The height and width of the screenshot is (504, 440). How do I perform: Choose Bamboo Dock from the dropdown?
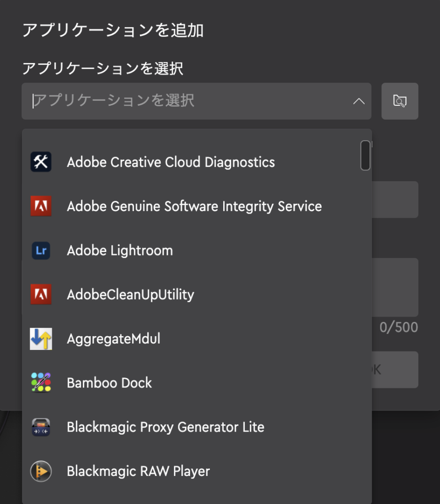197,383
